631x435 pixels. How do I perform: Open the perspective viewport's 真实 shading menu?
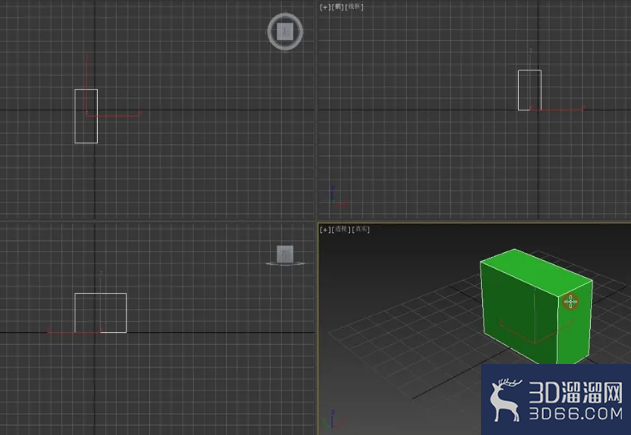[x=361, y=229]
